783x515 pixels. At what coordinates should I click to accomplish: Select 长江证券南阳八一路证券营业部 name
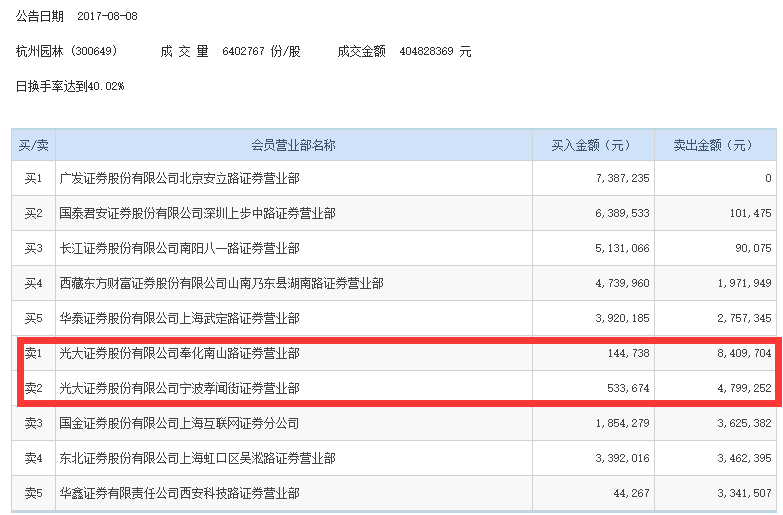point(180,248)
